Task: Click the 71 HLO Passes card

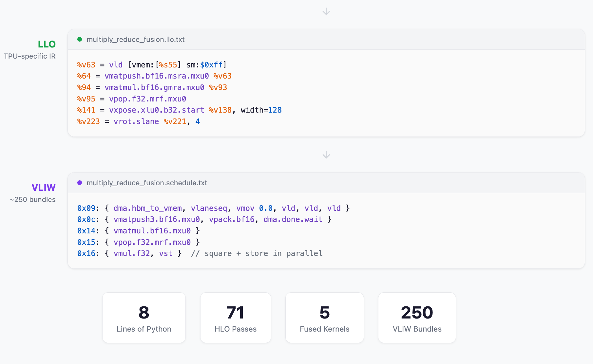Action: tap(236, 318)
